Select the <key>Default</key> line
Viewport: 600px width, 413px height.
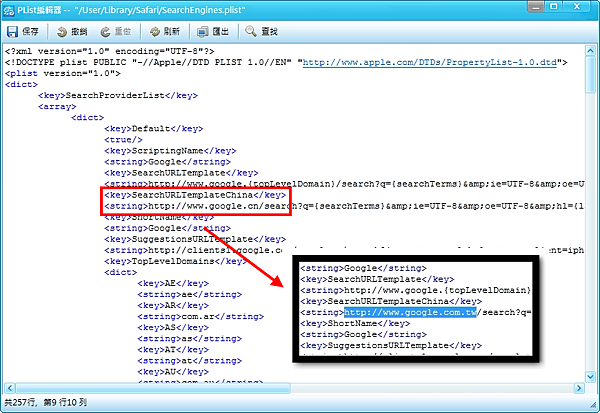pos(153,129)
